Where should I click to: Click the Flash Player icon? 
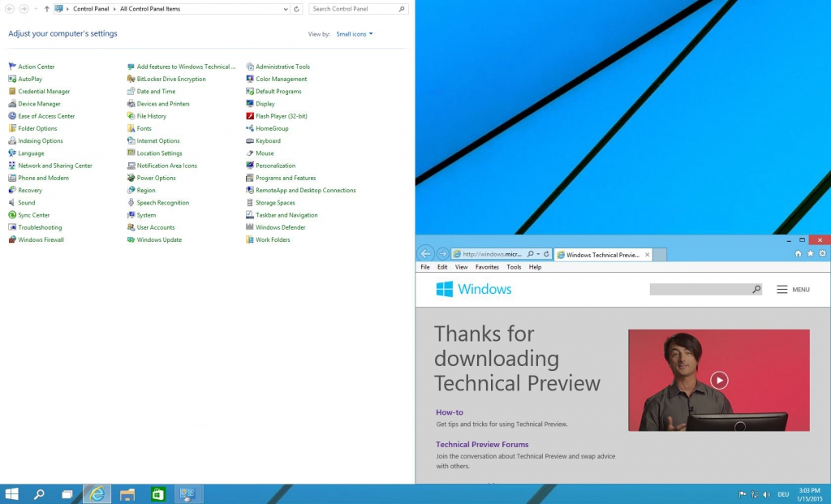[x=250, y=116]
